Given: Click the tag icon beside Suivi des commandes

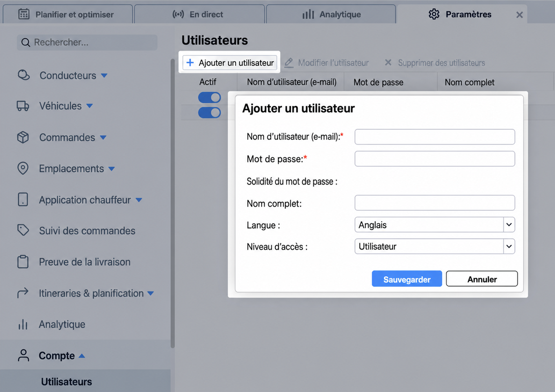Looking at the screenshot, I should tap(23, 230).
